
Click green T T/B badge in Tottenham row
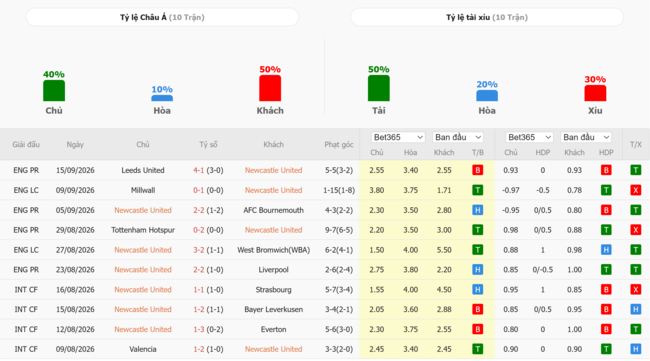[x=478, y=230]
